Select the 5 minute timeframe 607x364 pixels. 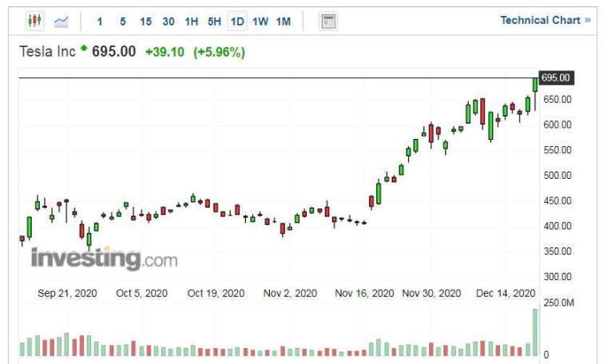point(123,22)
